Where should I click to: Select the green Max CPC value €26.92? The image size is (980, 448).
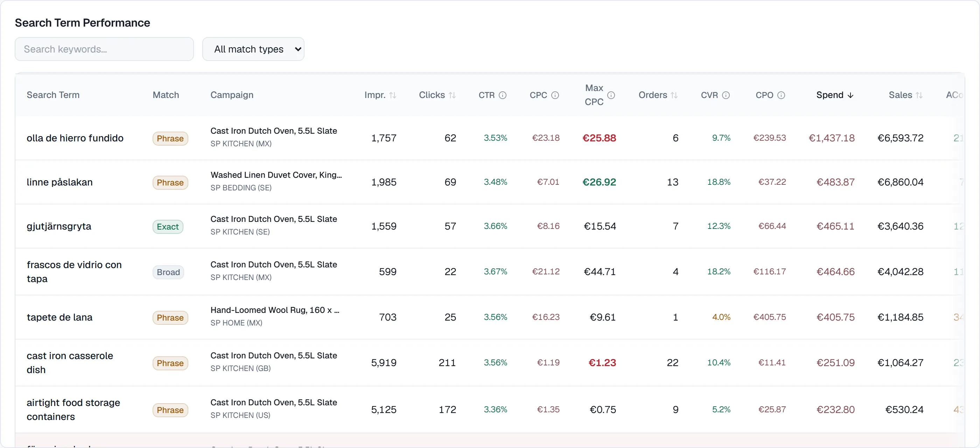click(x=599, y=182)
